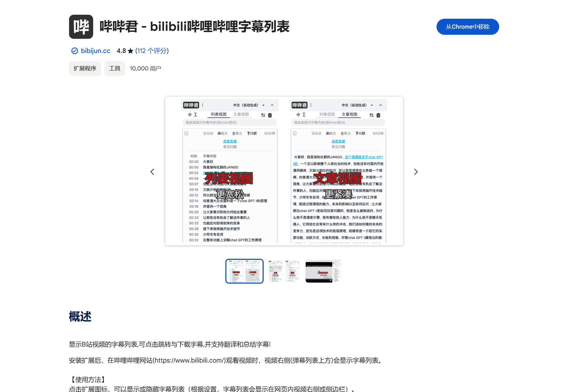Show the next screenshot with right arrow
Image resolution: width=580 pixels, height=392 pixels.
(x=416, y=172)
